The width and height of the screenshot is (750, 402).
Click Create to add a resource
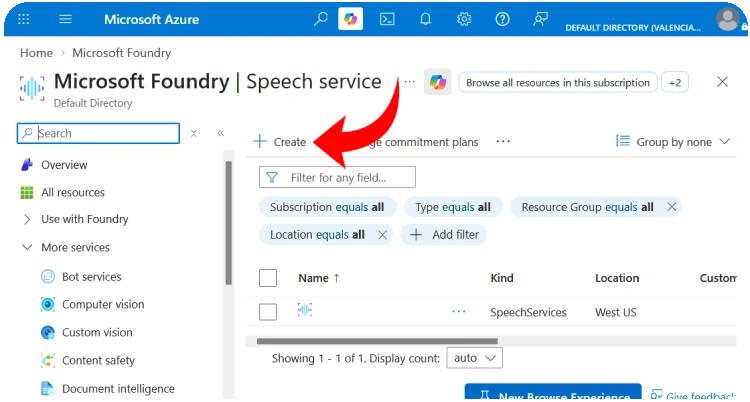tap(280, 142)
